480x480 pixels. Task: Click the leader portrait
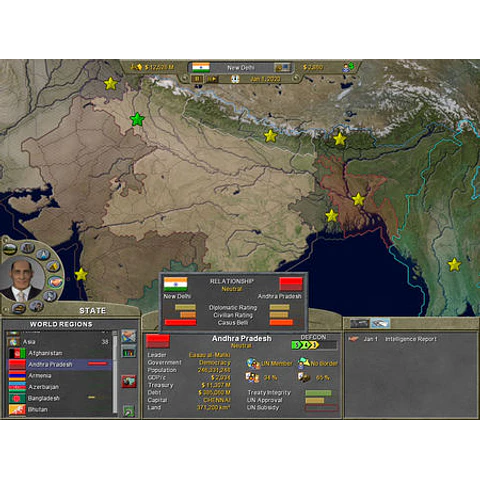pyautogui.click(x=21, y=279)
